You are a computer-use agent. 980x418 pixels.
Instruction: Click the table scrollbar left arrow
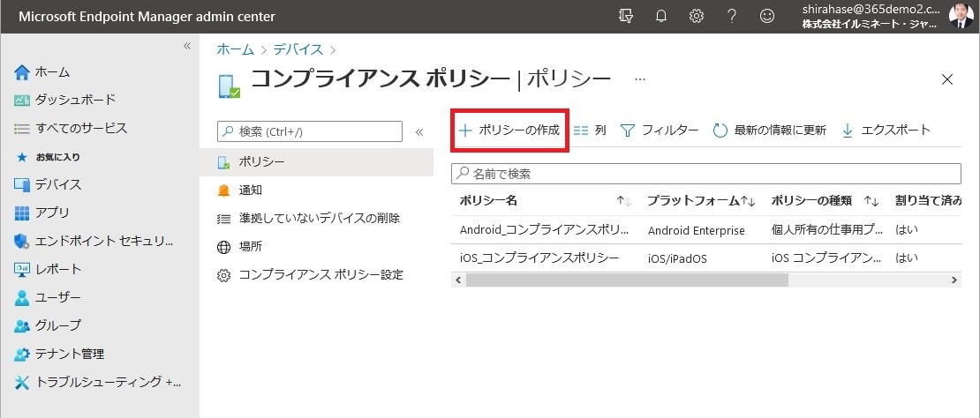(x=457, y=280)
